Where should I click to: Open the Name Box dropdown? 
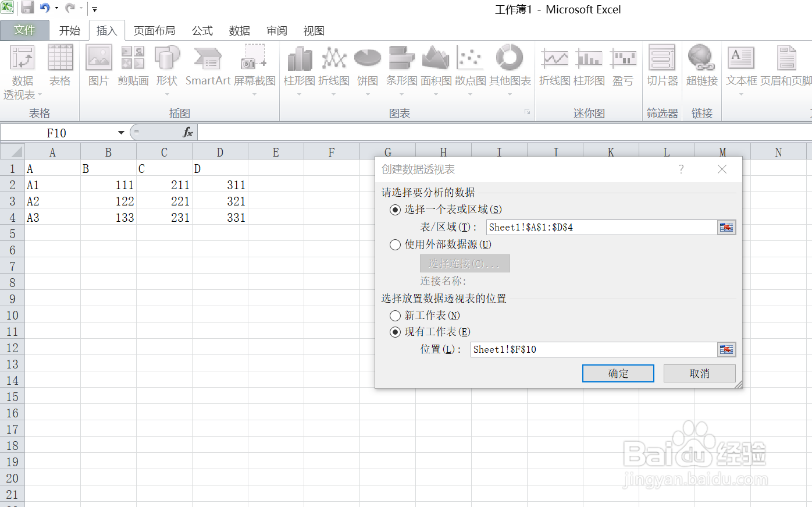pyautogui.click(x=121, y=132)
